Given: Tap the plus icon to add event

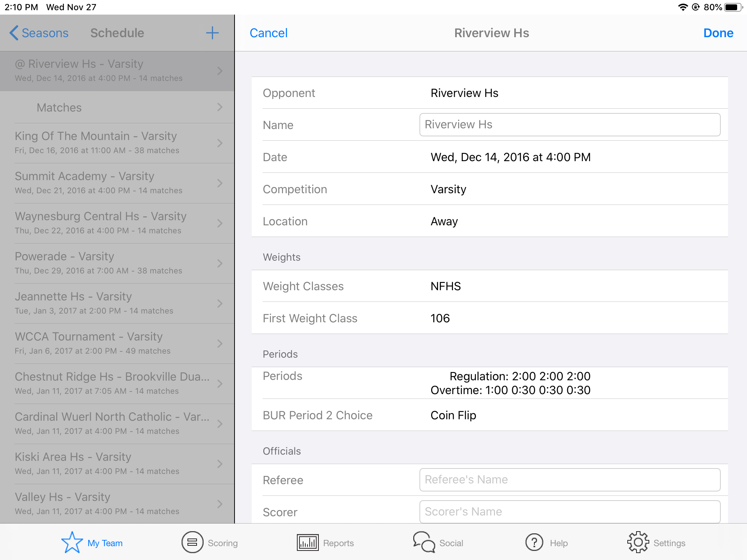Looking at the screenshot, I should pos(212,33).
